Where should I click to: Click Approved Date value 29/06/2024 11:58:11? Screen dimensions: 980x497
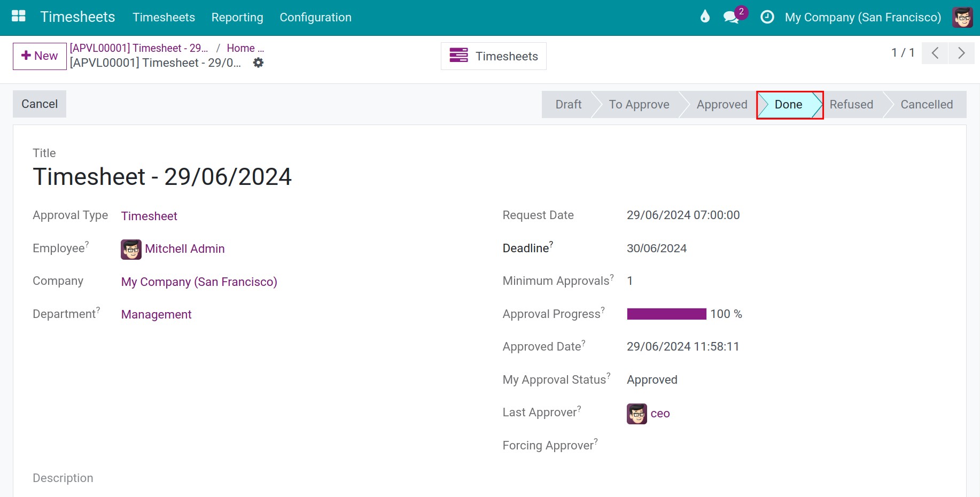[683, 347]
